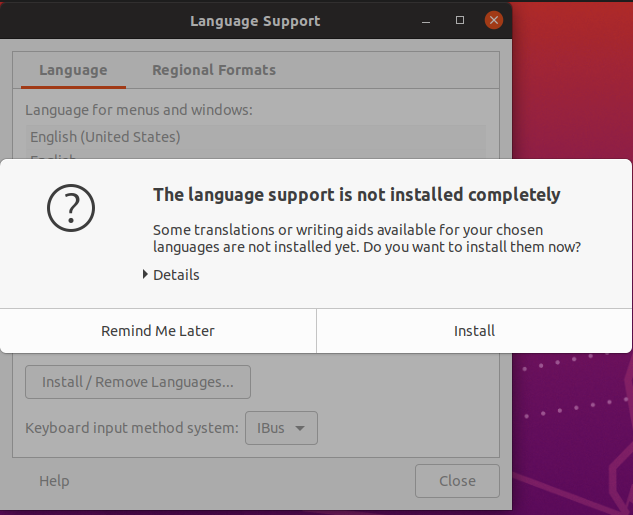
Task: Click the Language Support title bar text
Action: (255, 21)
